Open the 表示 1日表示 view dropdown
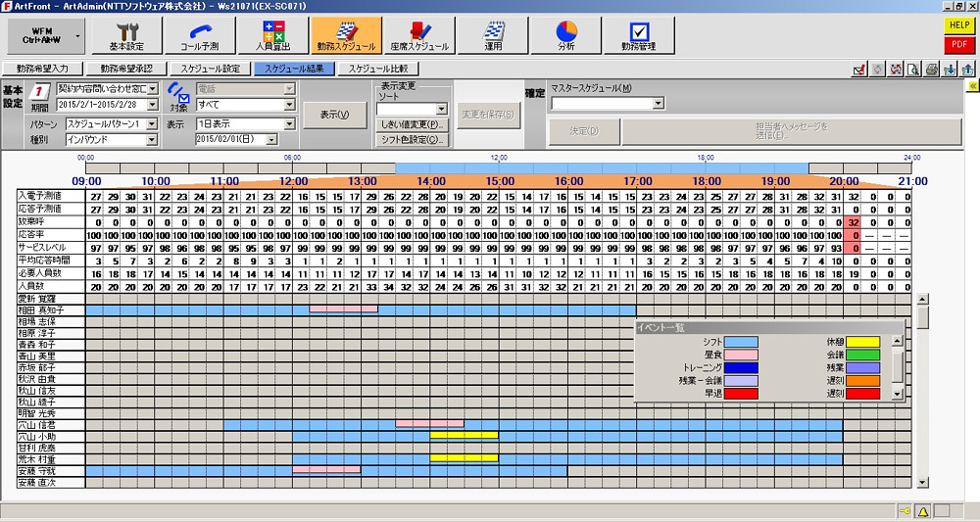The image size is (980, 522). tap(289, 124)
